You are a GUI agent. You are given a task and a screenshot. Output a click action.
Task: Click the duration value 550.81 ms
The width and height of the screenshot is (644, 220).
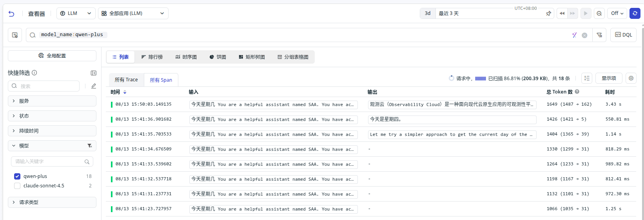click(x=617, y=119)
